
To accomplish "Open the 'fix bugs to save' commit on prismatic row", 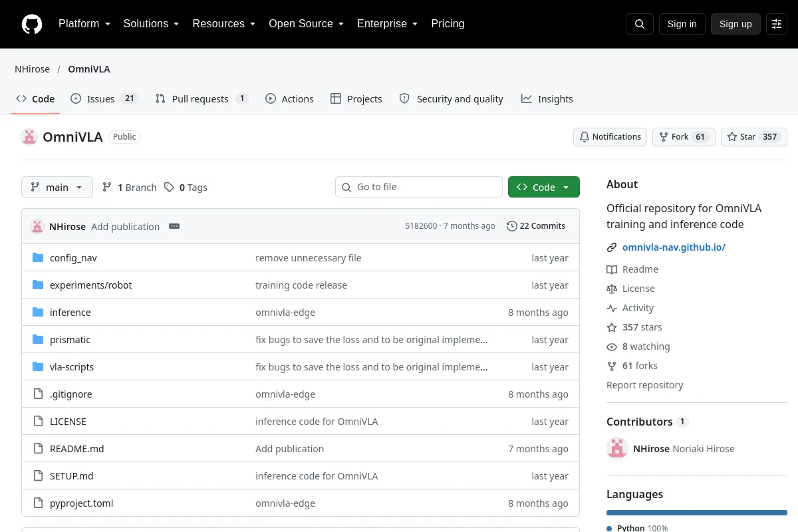I will coord(372,340).
